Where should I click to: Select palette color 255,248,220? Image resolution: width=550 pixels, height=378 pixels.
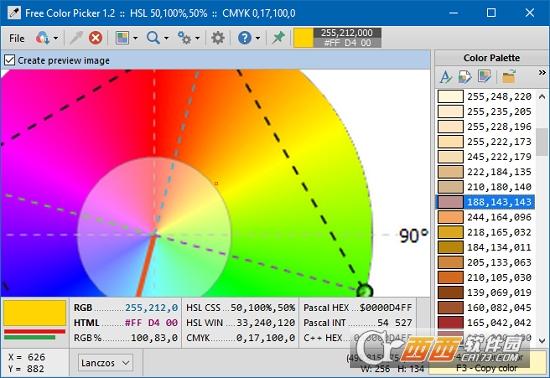coord(486,96)
